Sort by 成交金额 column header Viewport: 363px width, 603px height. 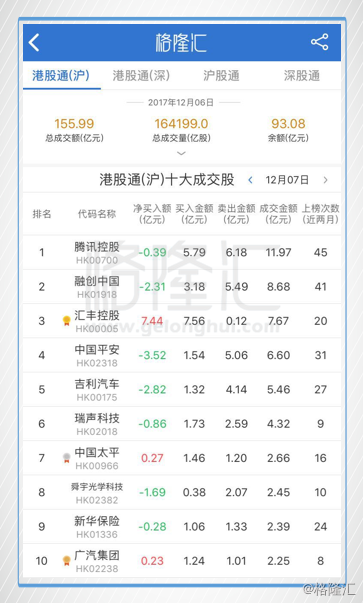[x=278, y=214]
